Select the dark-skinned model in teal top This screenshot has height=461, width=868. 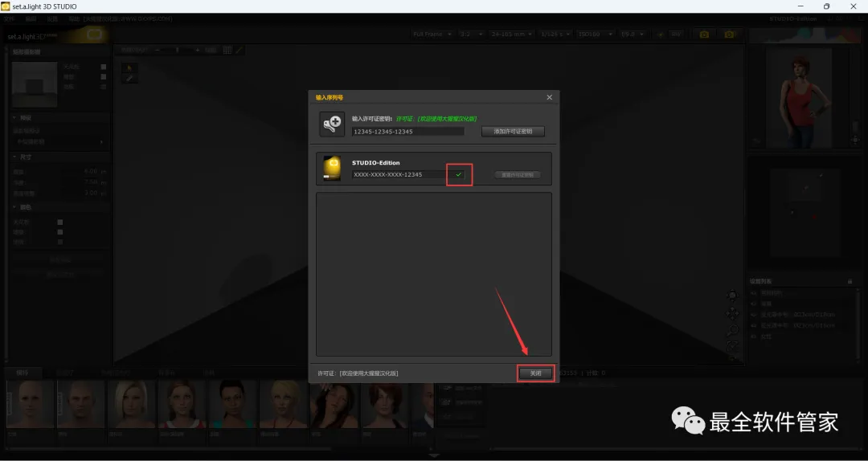[232, 405]
